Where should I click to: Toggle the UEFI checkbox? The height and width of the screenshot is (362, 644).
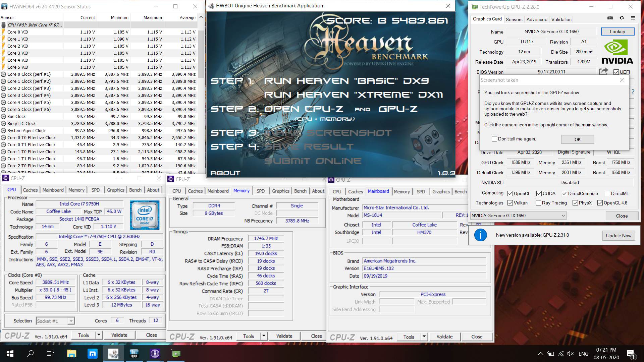pyautogui.click(x=616, y=72)
